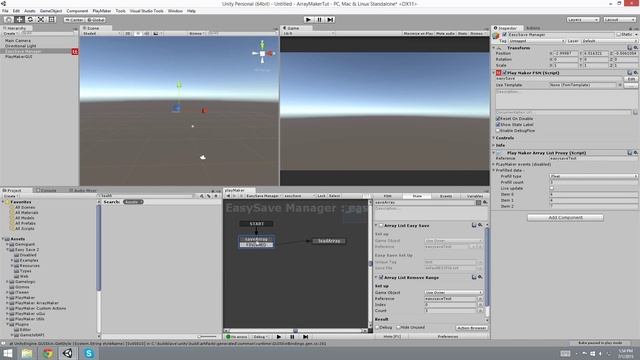The image size is (640, 360).
Task: Collapse the Transform component
Action: 494,48
